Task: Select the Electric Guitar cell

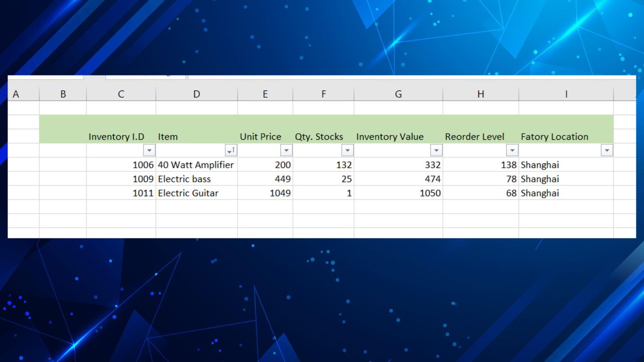Action: pyautogui.click(x=197, y=193)
